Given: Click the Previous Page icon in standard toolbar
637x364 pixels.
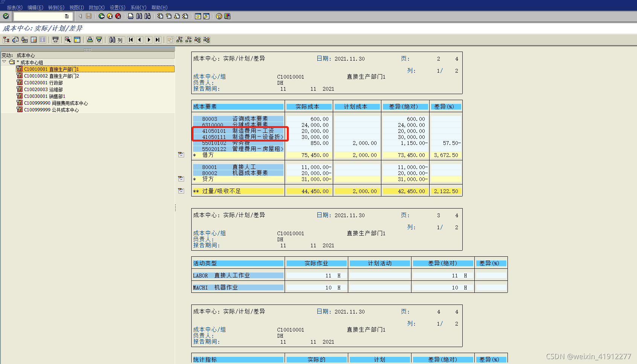Looking at the screenshot, I should pyautogui.click(x=169, y=16).
